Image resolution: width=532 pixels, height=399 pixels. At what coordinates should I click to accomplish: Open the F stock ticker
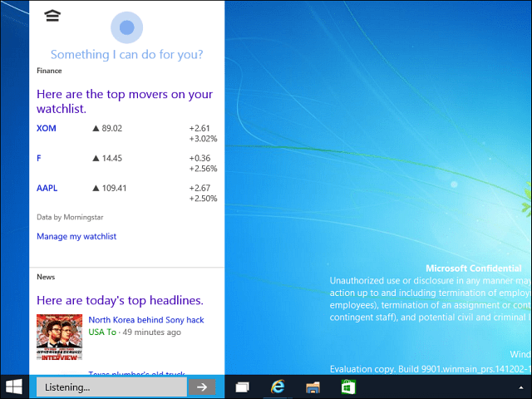pos(39,158)
